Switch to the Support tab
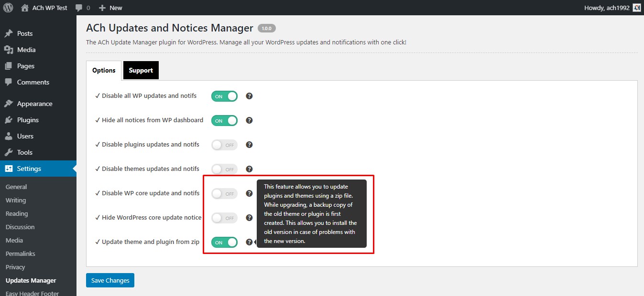644x296 pixels. click(x=141, y=70)
